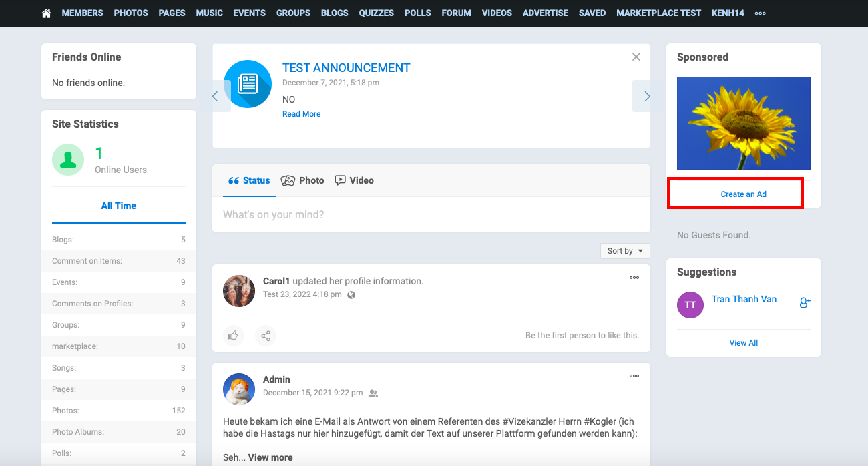Open the sponsored sunflower ad image
This screenshot has width=868, height=466.
pyautogui.click(x=744, y=123)
